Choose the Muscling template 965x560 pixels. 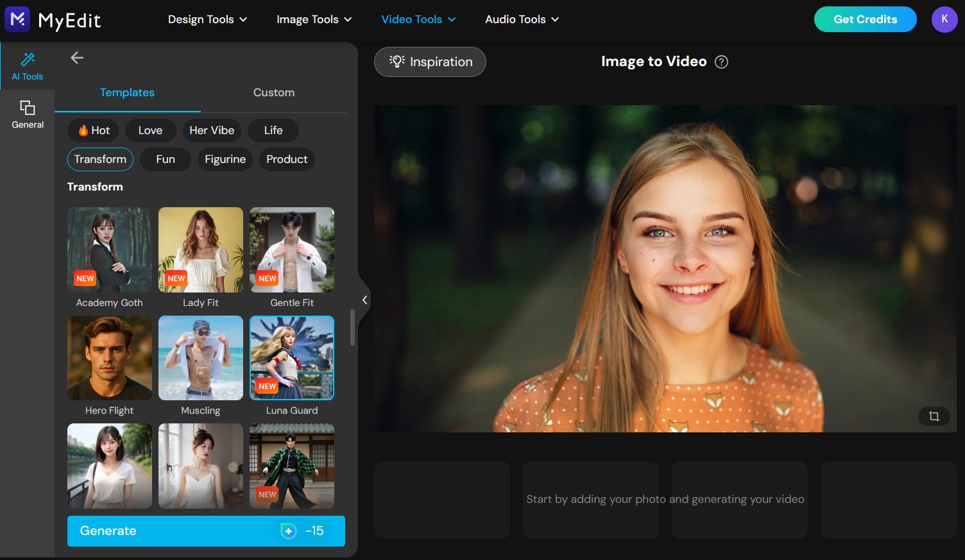[201, 358]
